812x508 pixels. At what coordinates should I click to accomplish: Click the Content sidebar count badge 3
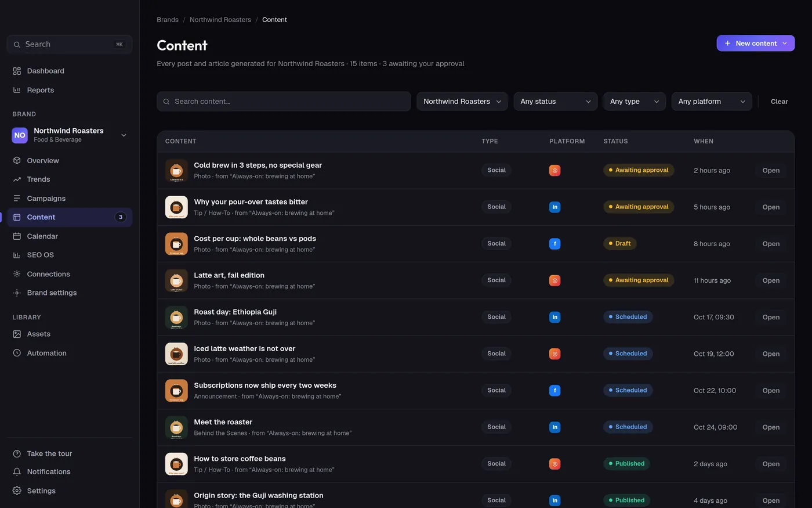[121, 217]
